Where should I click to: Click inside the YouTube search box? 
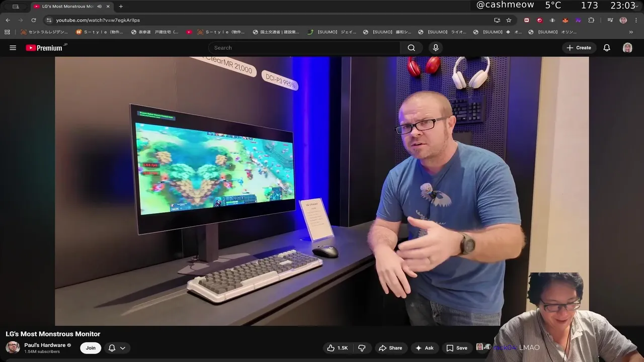click(x=304, y=48)
